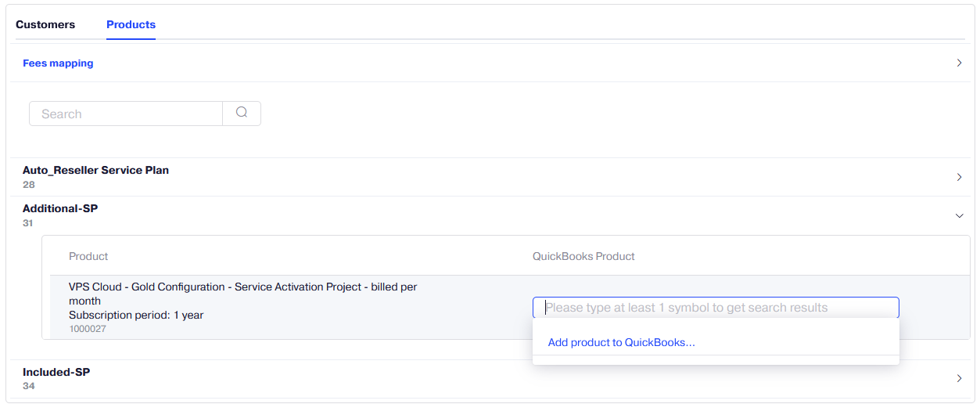This screenshot has width=980, height=404.
Task: Collapse the Additional-SP section chevron
Action: 959,215
